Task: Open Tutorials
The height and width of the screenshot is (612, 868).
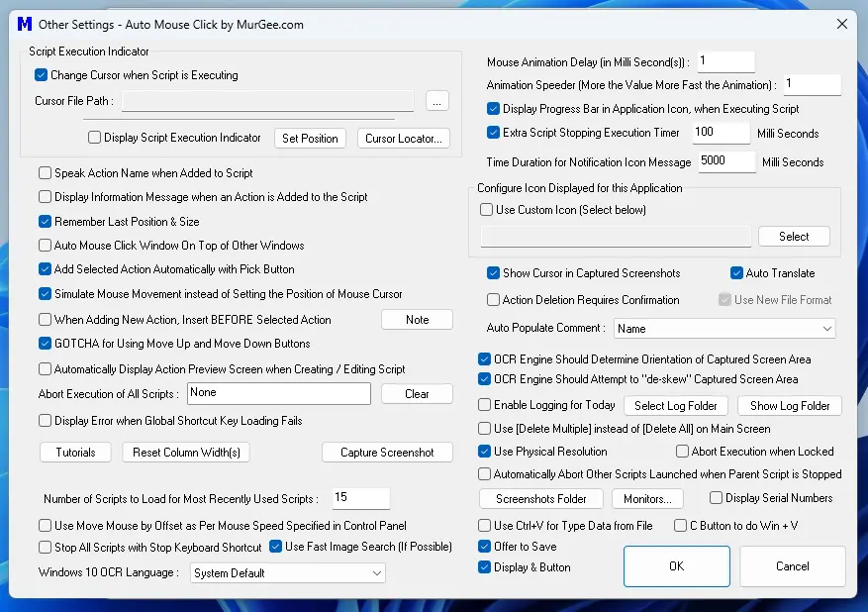Action: (75, 453)
